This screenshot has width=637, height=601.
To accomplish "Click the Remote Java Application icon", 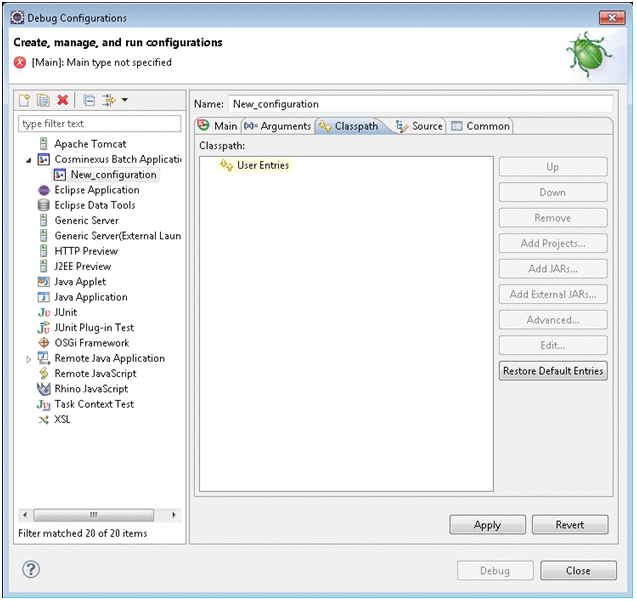I will click(43, 358).
